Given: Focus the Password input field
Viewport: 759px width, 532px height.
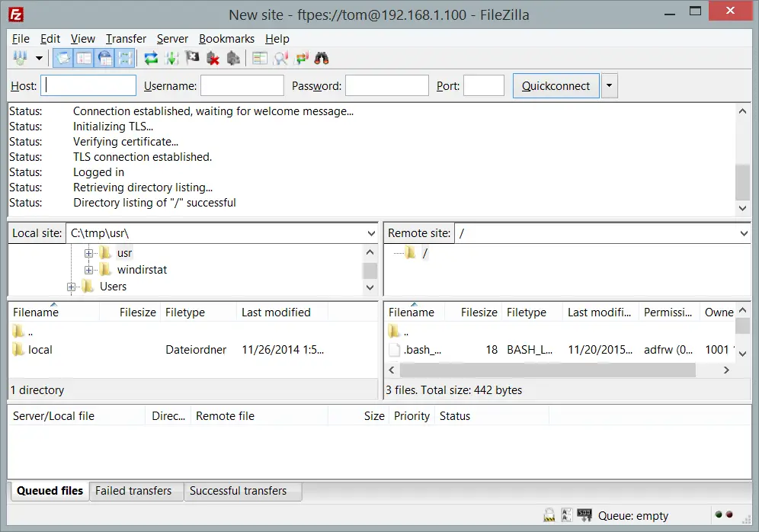Looking at the screenshot, I should click(387, 85).
